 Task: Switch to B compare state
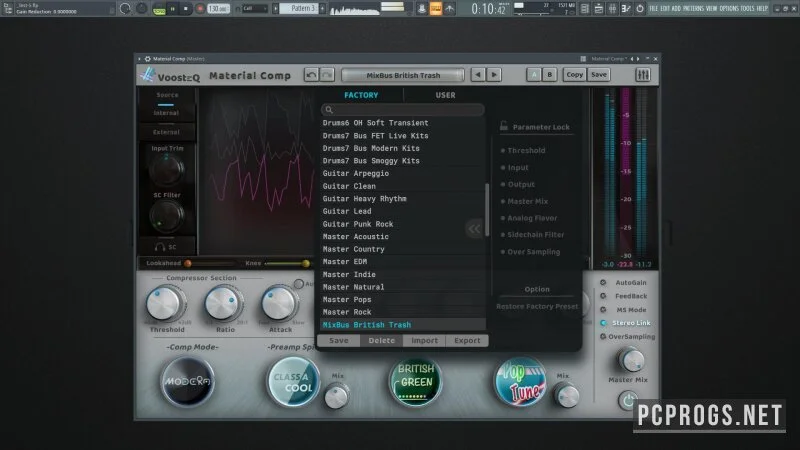549,75
